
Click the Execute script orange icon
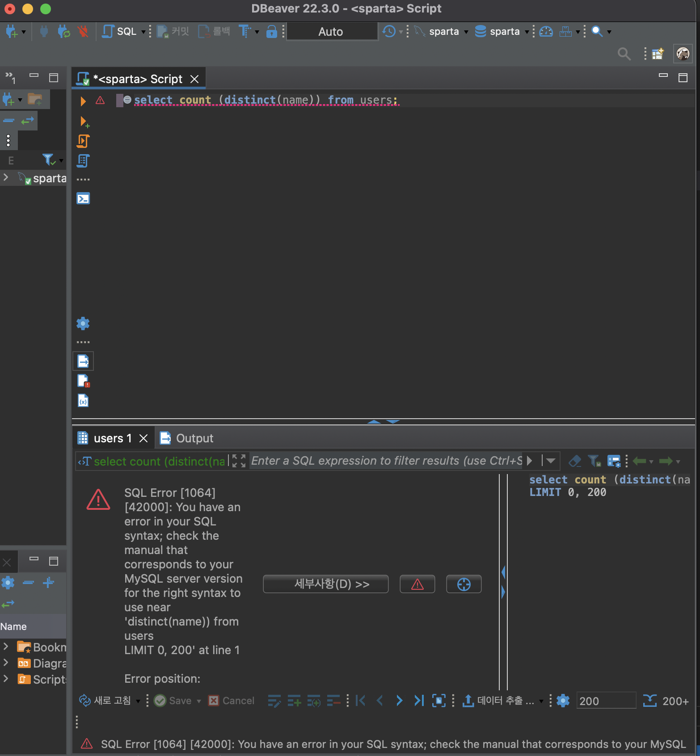83,141
